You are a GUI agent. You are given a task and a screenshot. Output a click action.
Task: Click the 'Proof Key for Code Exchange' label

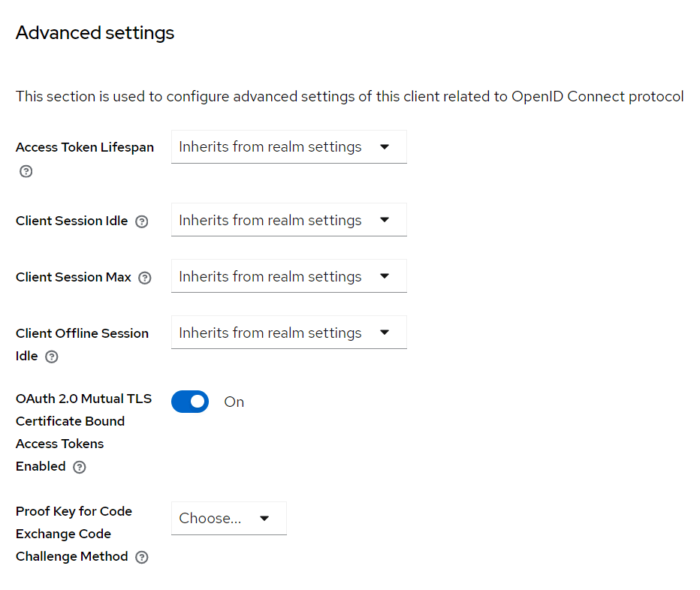click(74, 511)
